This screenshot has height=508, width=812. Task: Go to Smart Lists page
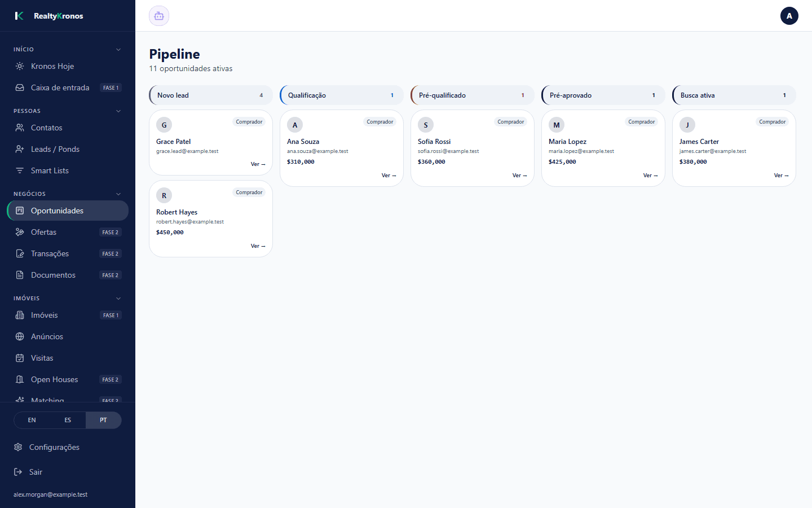click(x=68, y=170)
